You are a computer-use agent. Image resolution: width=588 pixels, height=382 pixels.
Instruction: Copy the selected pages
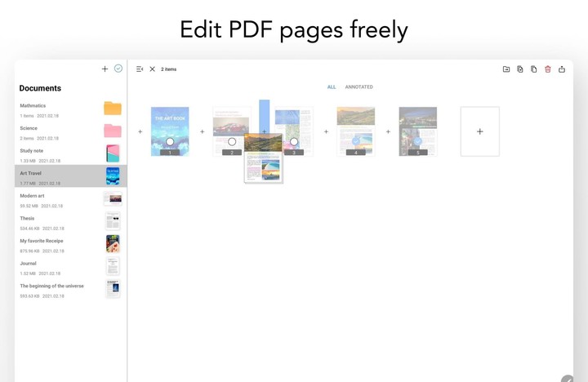[x=533, y=69]
